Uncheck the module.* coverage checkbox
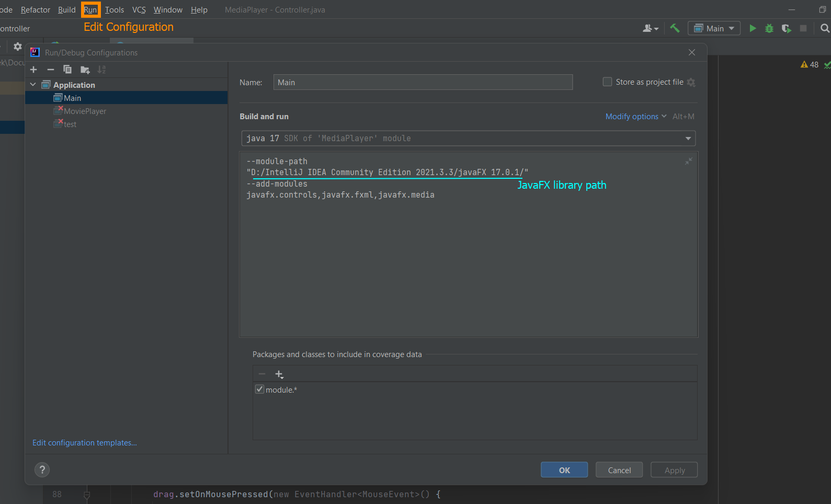The height and width of the screenshot is (504, 831). click(x=259, y=389)
